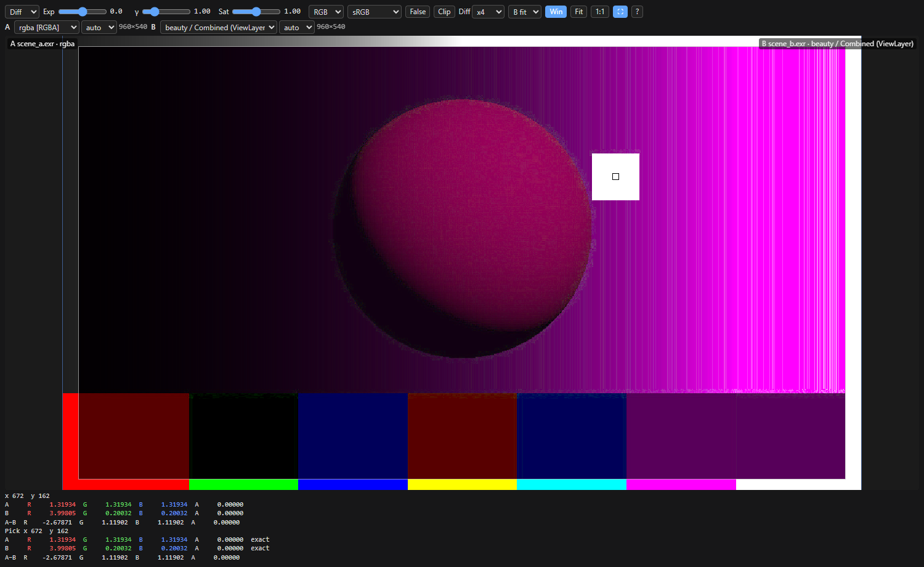
Task: Click the pixel picker marker in the white square
Action: coord(615,177)
